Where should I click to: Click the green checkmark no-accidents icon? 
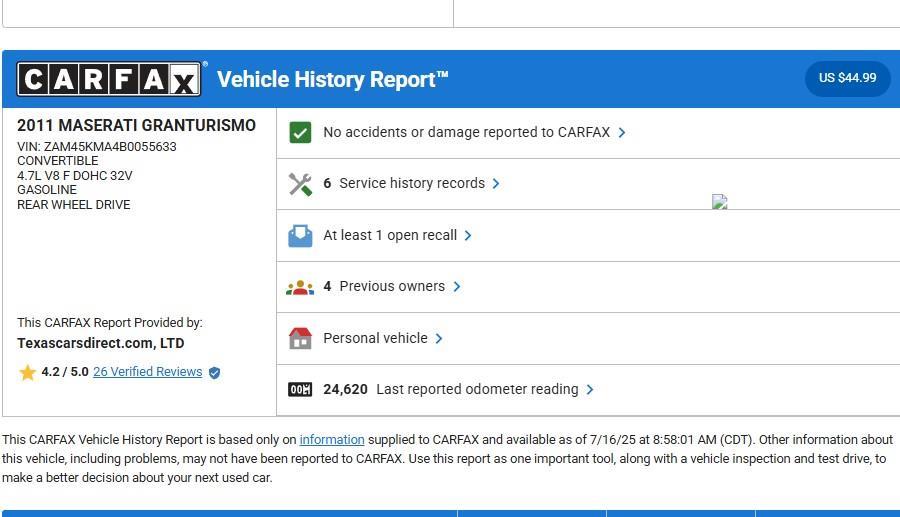point(300,133)
